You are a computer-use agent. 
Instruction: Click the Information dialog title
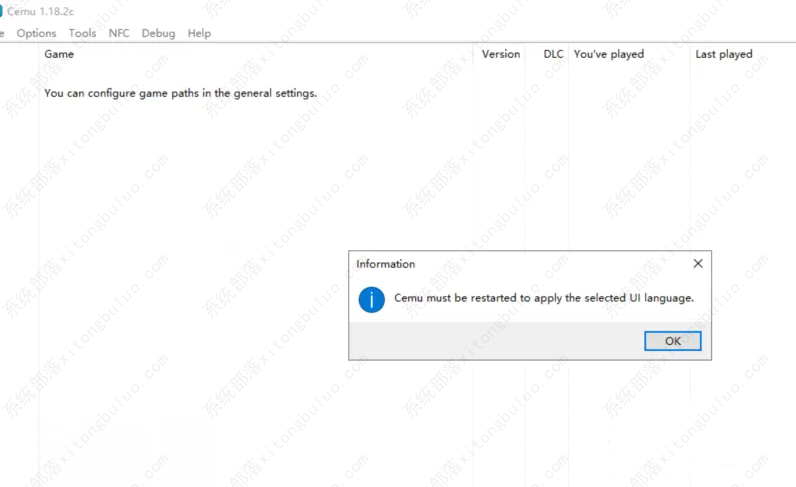385,264
